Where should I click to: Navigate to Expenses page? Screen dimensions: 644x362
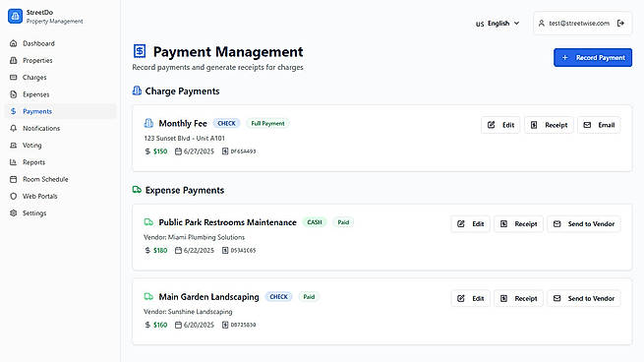pos(60,94)
